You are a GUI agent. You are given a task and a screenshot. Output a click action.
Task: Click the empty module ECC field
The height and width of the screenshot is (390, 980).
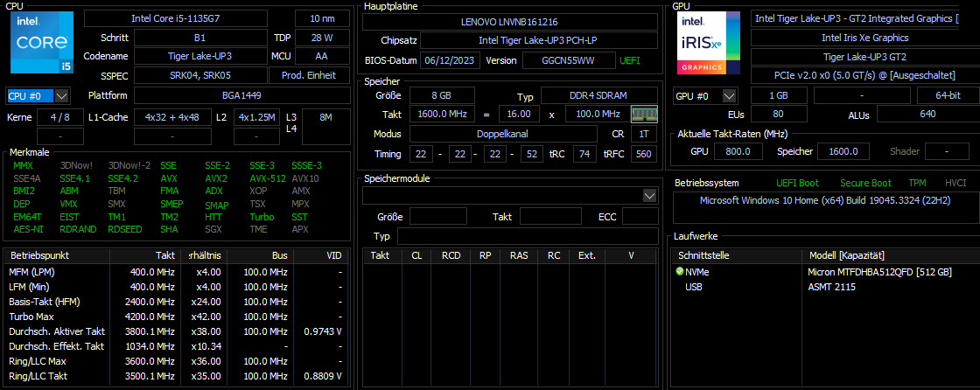640,216
